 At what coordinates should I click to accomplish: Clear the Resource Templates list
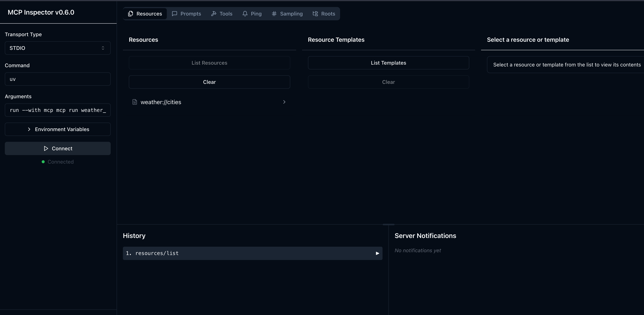[x=388, y=82]
